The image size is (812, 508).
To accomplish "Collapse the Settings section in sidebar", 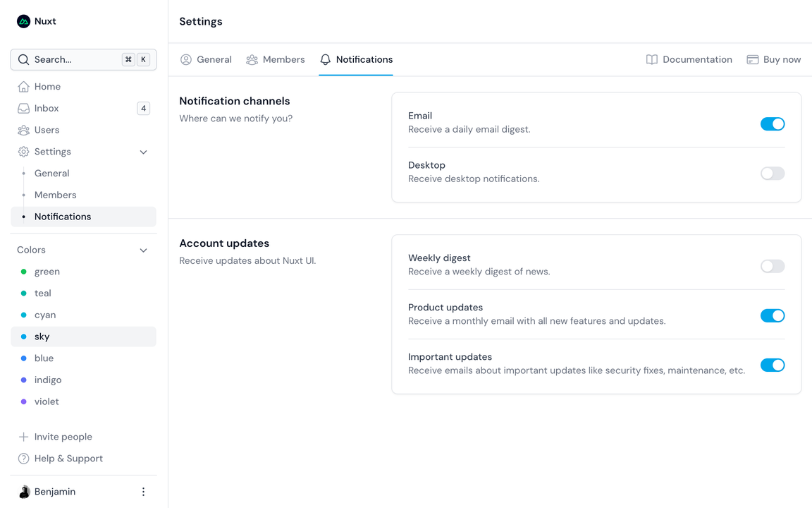I will 143,152.
